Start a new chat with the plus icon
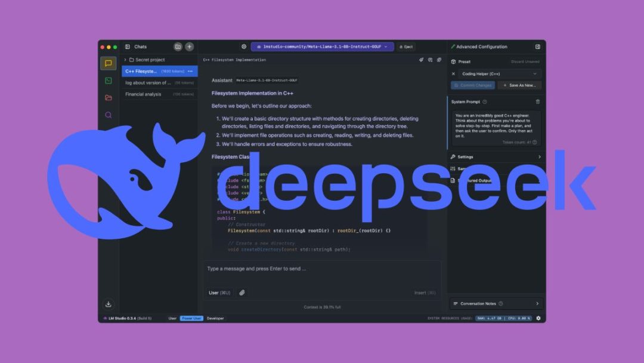The height and width of the screenshot is (363, 644). (x=189, y=47)
